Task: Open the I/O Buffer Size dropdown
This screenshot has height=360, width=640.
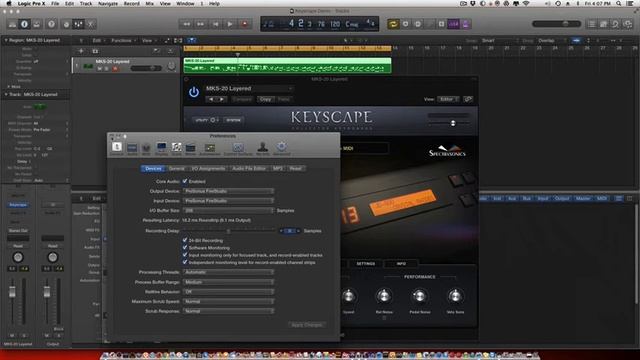Action: click(228, 211)
